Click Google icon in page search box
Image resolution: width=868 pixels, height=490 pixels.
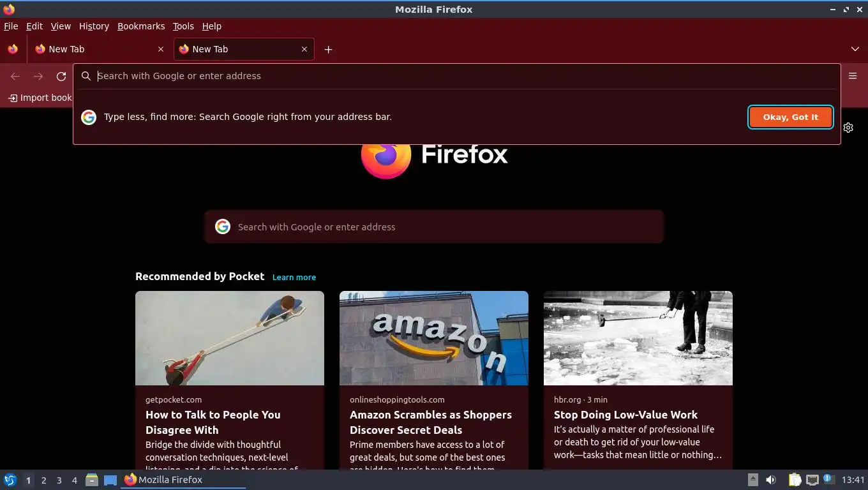(x=223, y=226)
